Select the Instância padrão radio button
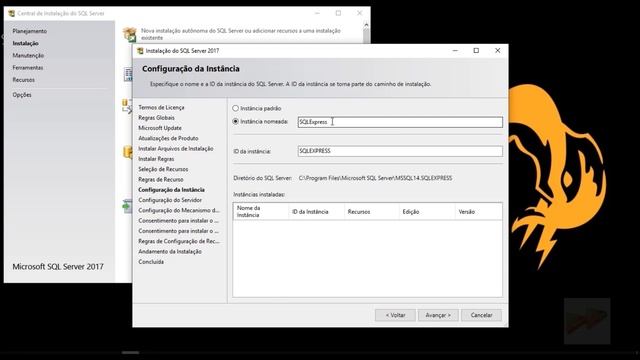 click(236, 109)
